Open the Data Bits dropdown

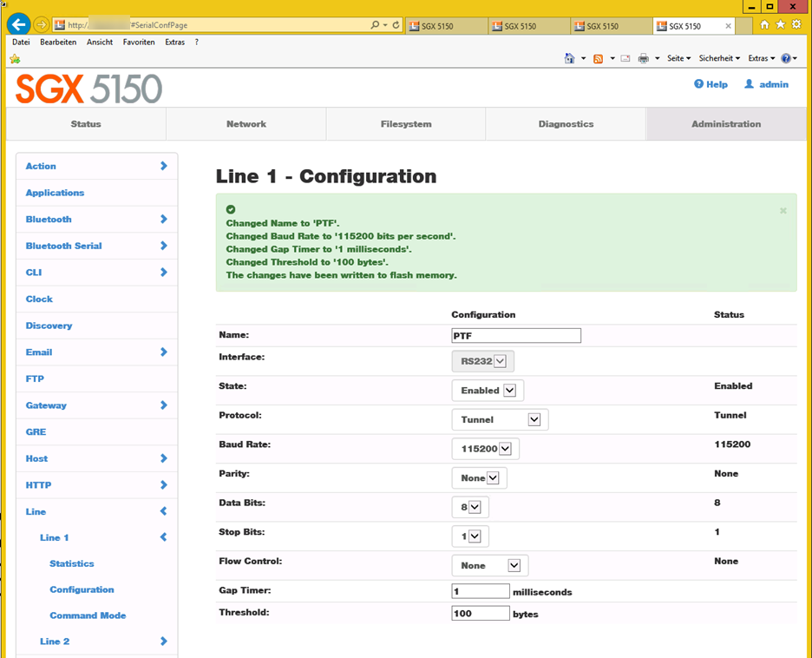(470, 507)
